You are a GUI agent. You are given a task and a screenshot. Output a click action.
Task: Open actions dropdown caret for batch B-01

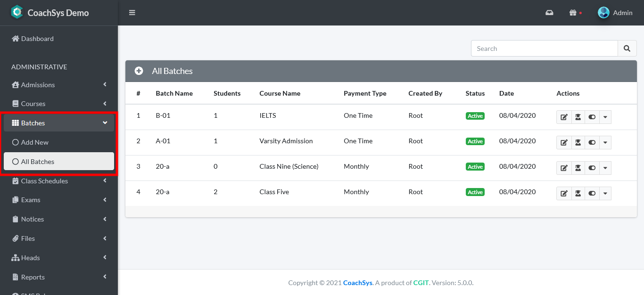pos(605,117)
